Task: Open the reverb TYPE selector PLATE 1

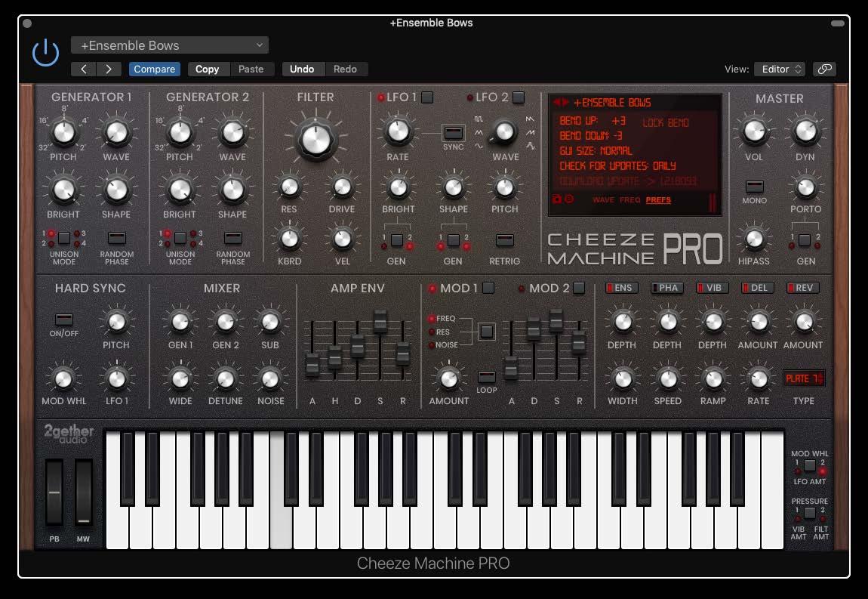Action: click(804, 378)
